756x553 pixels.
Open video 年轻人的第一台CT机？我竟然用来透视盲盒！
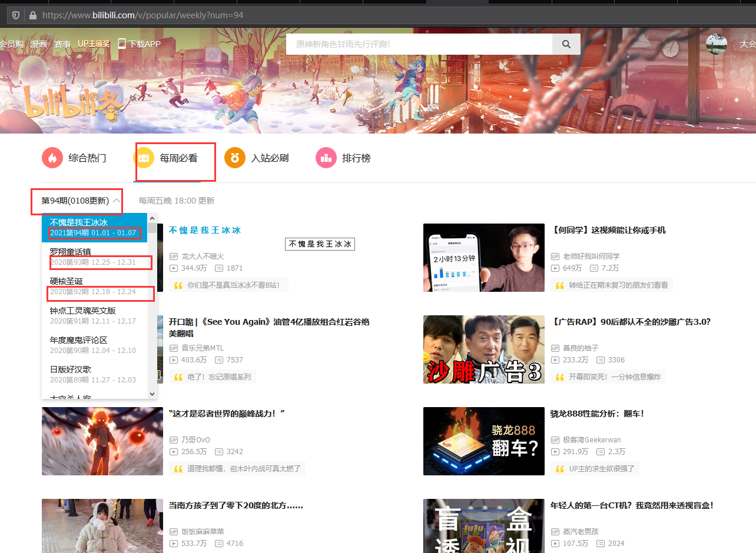pyautogui.click(x=632, y=505)
